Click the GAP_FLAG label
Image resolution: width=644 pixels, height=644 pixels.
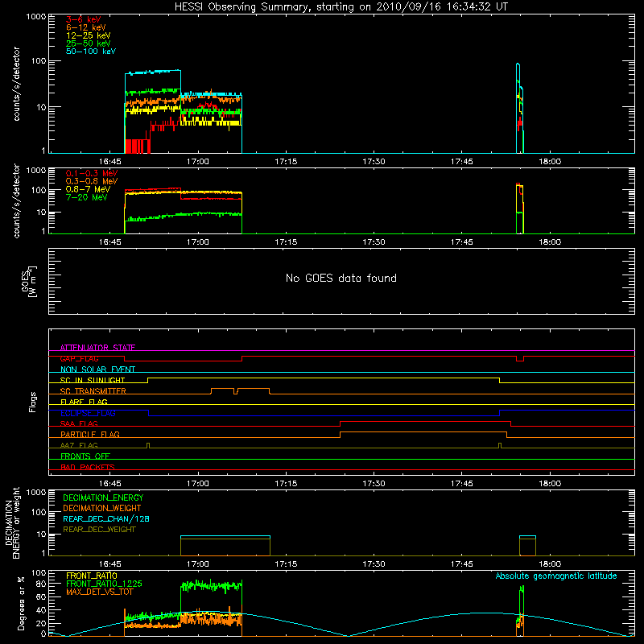[80, 358]
